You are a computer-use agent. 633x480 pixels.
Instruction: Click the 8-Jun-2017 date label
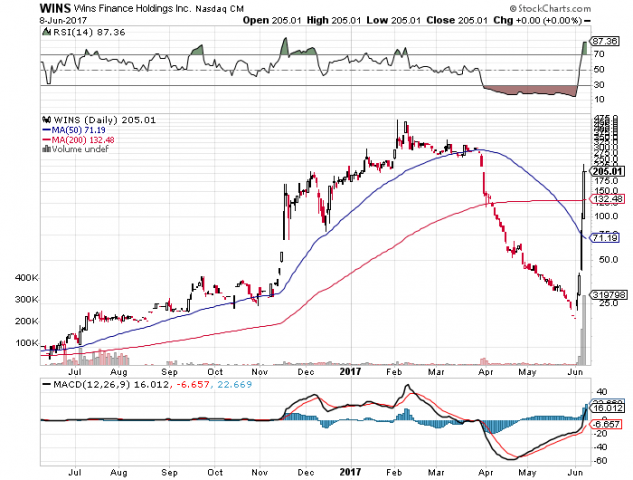coord(63,20)
